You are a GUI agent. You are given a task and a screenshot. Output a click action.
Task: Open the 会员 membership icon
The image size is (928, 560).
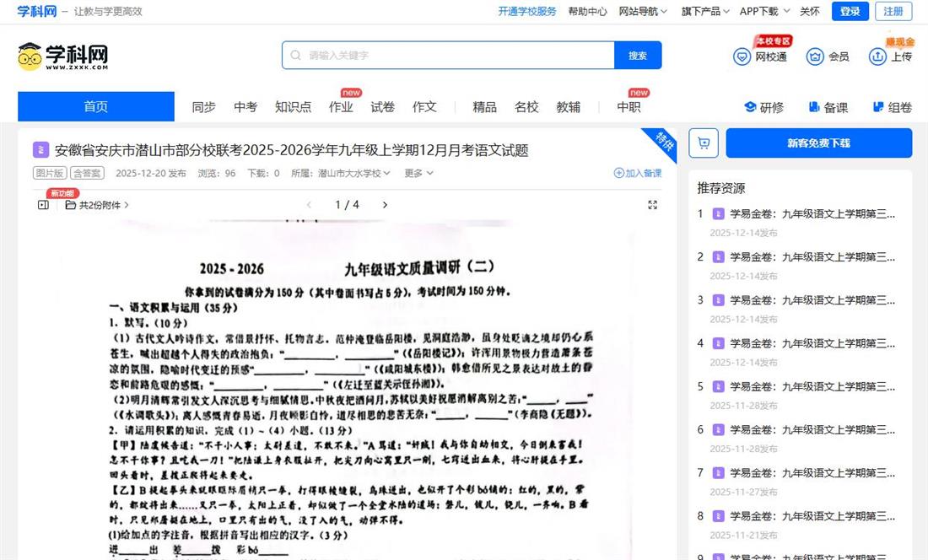click(x=815, y=57)
